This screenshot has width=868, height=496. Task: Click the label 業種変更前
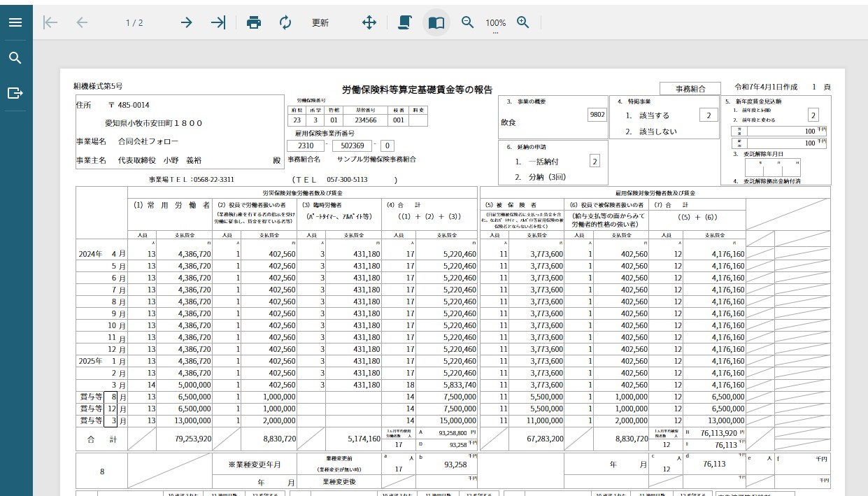pos(339,458)
